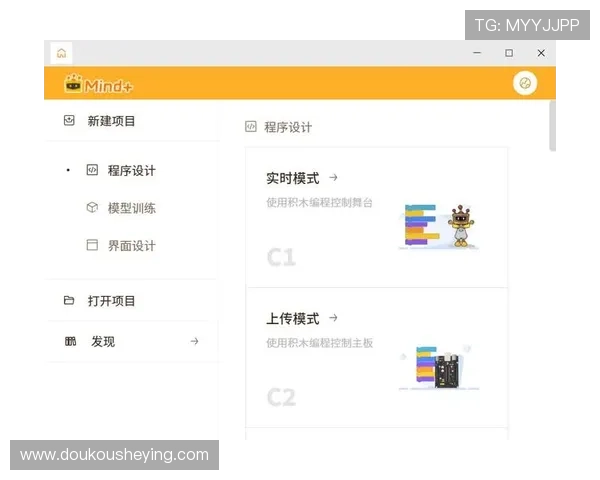Image resolution: width=600 pixels, height=480 pixels.
Task: Expand 发现 with its arrow
Action: coord(195,341)
